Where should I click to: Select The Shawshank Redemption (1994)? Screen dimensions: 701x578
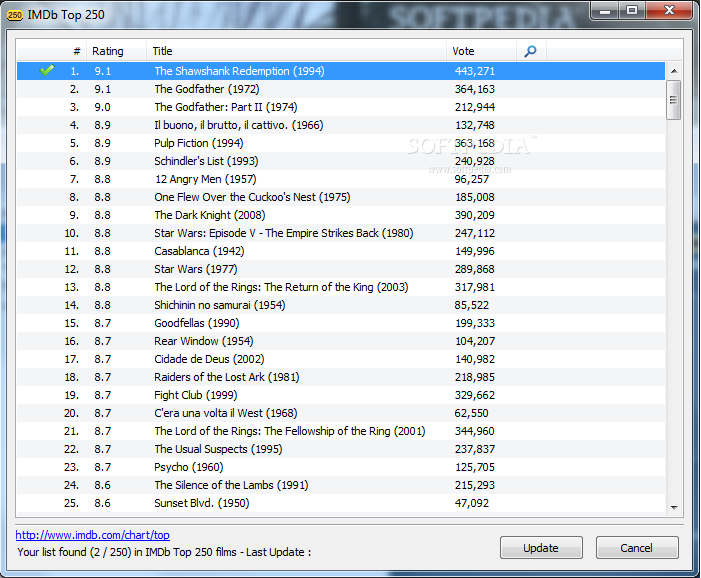point(341,71)
